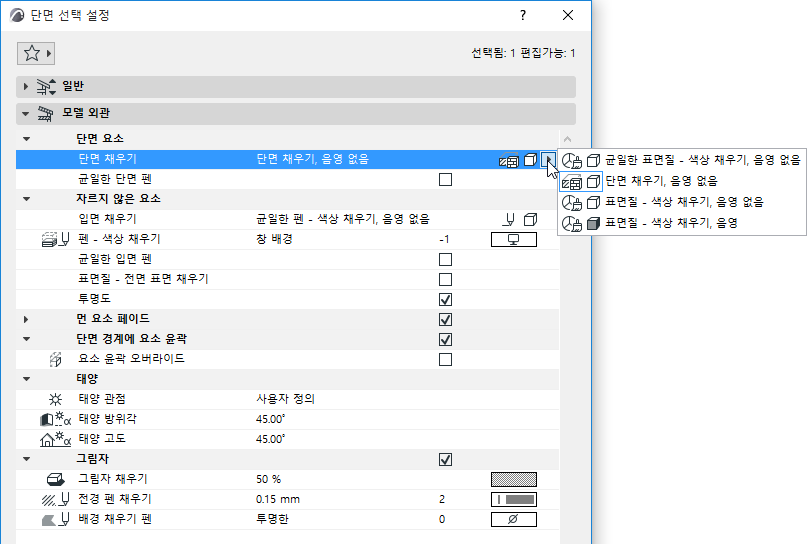Collapse the 자르지 않은 요소 group
This screenshot has width=807, height=544.
point(27,199)
